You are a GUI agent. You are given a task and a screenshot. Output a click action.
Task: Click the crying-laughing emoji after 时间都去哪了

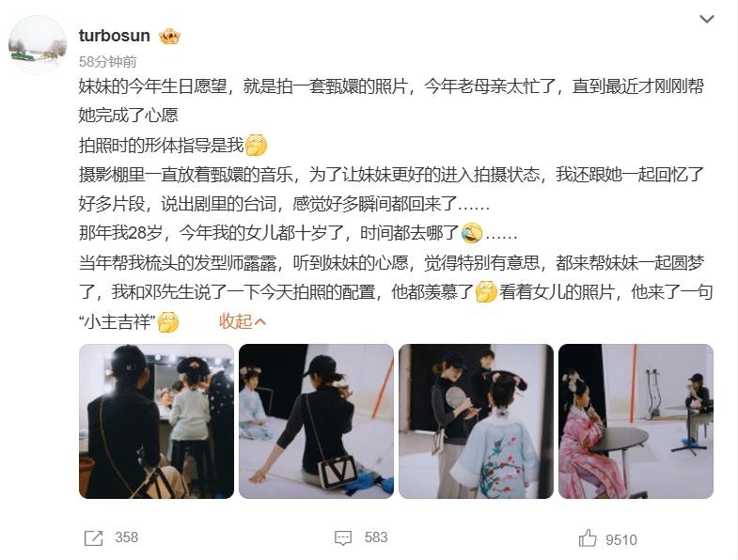coord(472,233)
